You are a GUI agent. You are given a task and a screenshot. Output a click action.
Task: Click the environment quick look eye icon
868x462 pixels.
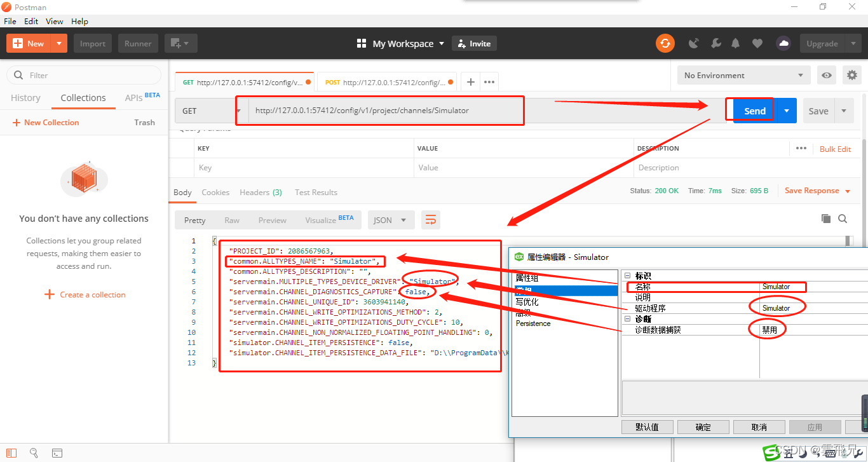click(x=827, y=75)
